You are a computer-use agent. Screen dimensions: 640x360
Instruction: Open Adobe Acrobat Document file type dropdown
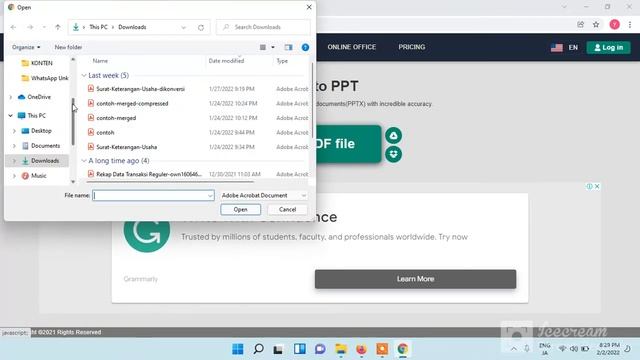(x=264, y=196)
